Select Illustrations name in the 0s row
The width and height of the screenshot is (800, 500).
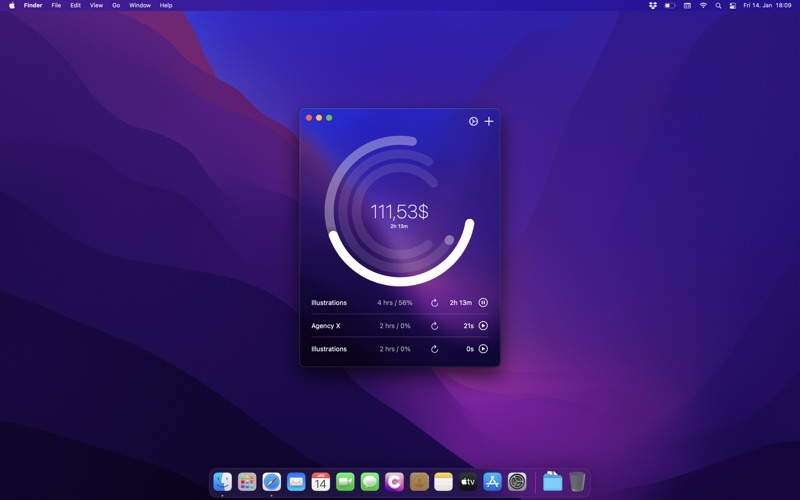(x=329, y=349)
